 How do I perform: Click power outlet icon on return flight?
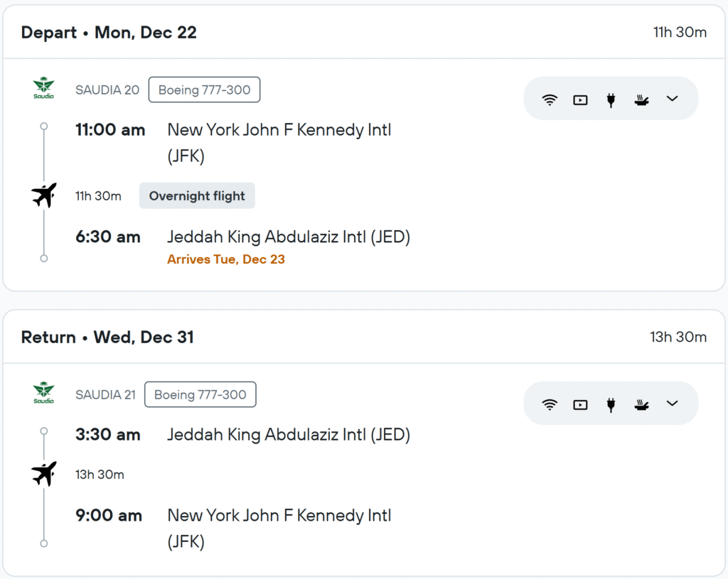click(x=611, y=405)
